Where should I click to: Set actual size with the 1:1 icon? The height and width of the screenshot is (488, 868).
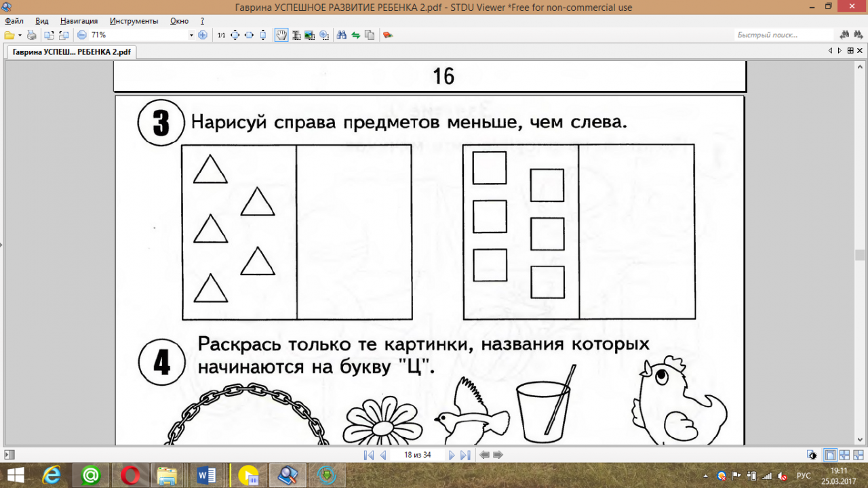click(221, 35)
